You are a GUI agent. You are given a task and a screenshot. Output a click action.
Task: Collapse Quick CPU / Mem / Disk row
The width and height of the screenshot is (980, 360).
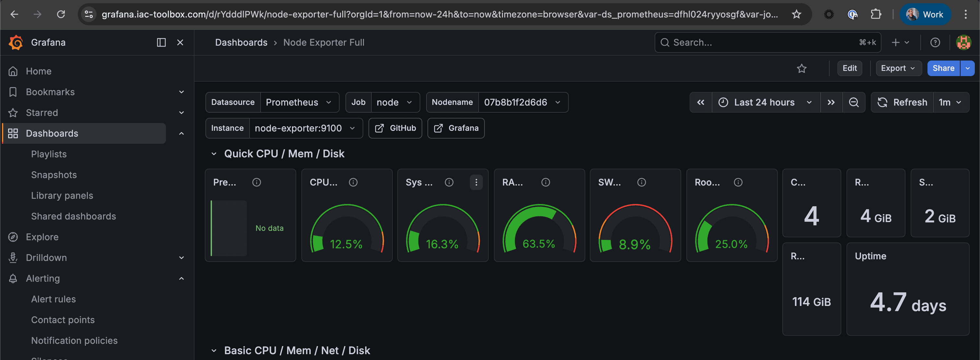point(214,153)
